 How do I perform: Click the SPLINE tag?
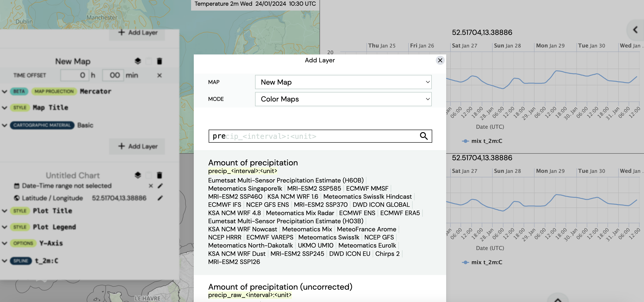tap(21, 261)
